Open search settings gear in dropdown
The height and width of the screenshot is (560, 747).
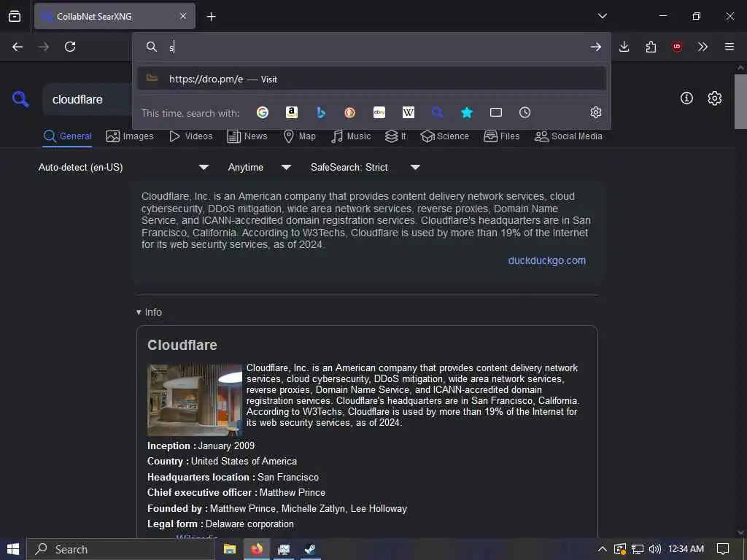click(x=595, y=112)
